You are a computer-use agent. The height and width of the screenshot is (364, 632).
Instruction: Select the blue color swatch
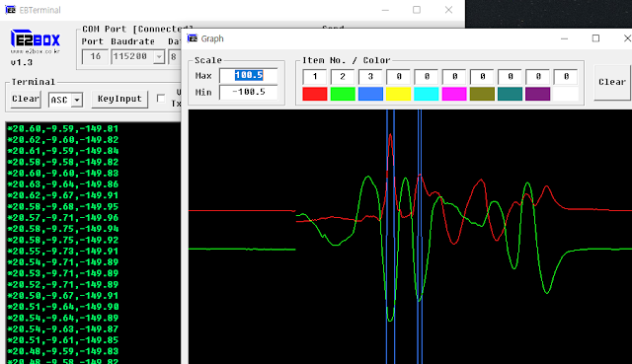[x=370, y=94]
